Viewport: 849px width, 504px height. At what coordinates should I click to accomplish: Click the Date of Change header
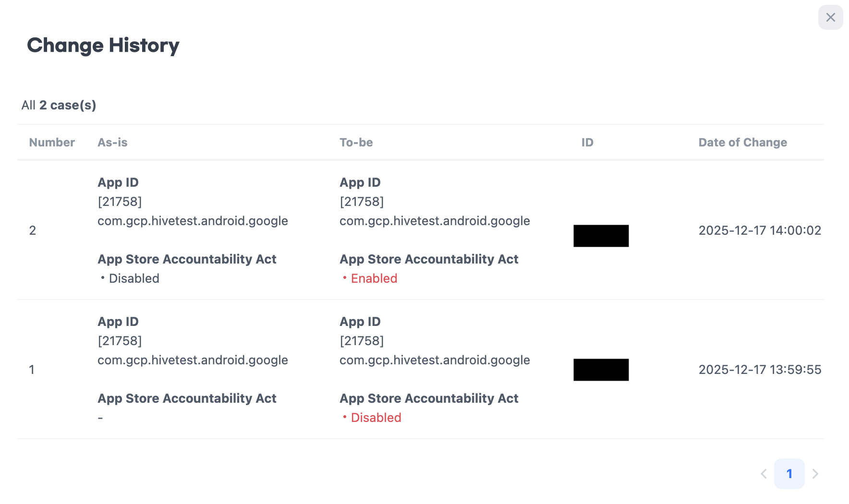pyautogui.click(x=742, y=143)
